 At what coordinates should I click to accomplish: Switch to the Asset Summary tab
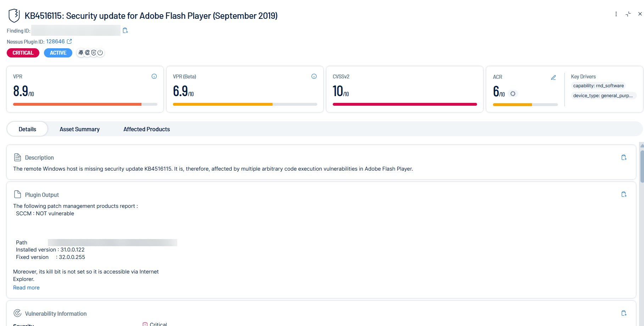79,129
